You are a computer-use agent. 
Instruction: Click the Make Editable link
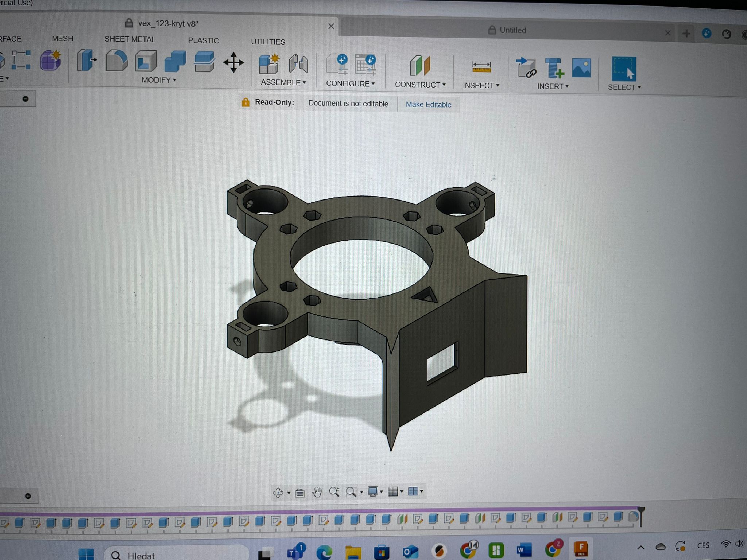(x=429, y=105)
